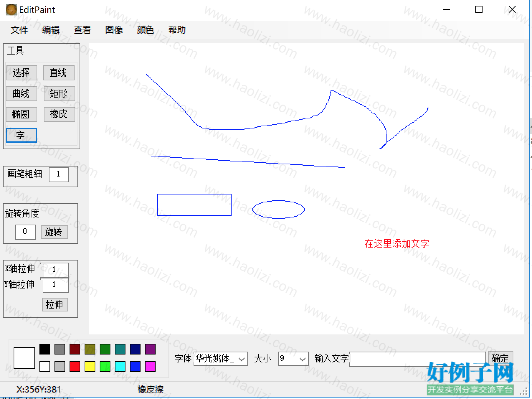Open the 编辑 menu
Screen dimensions: 532x399
[51, 30]
